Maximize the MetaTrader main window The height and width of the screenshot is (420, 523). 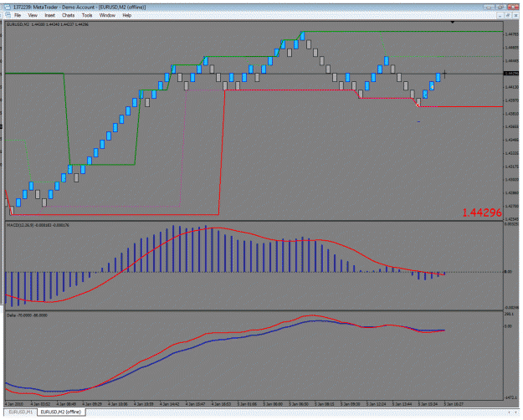(x=500, y=8)
